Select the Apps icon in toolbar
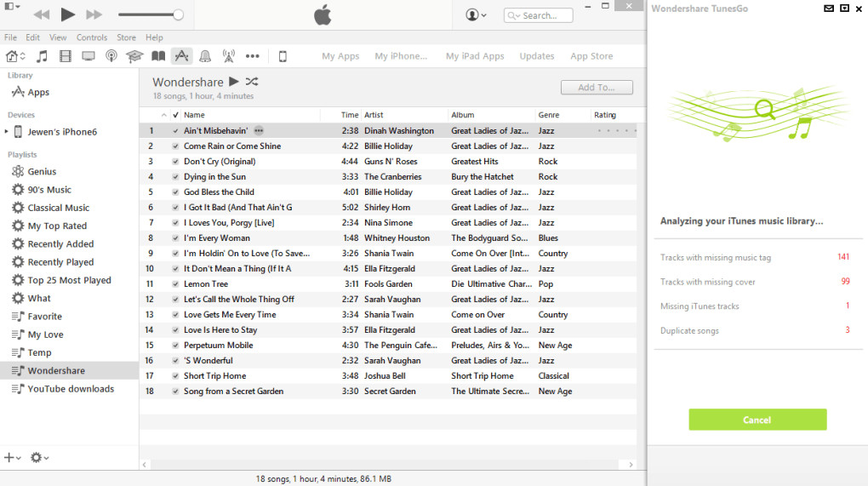The height and width of the screenshot is (486, 868). 181,56
